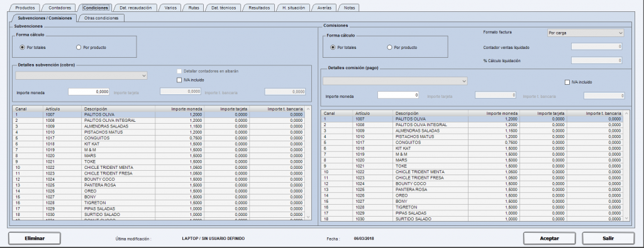
Task: Click Descripción column header in Comisiones table
Action: [430, 113]
